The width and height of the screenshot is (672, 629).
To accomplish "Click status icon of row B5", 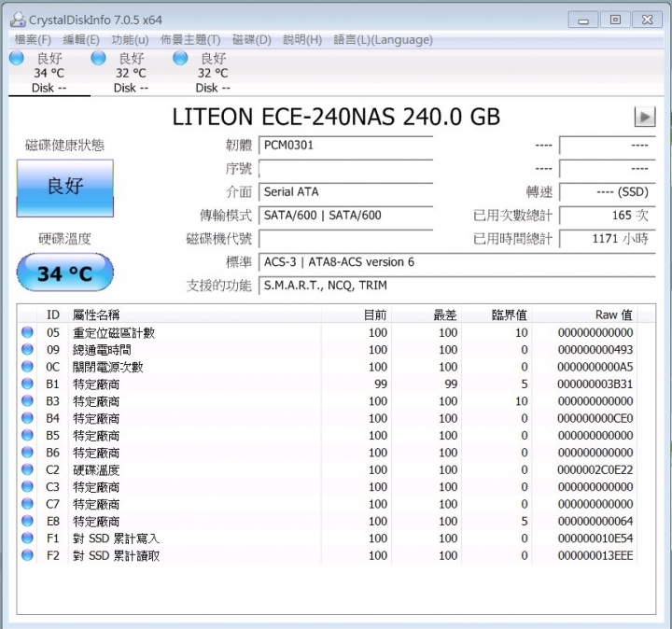I will (27, 435).
